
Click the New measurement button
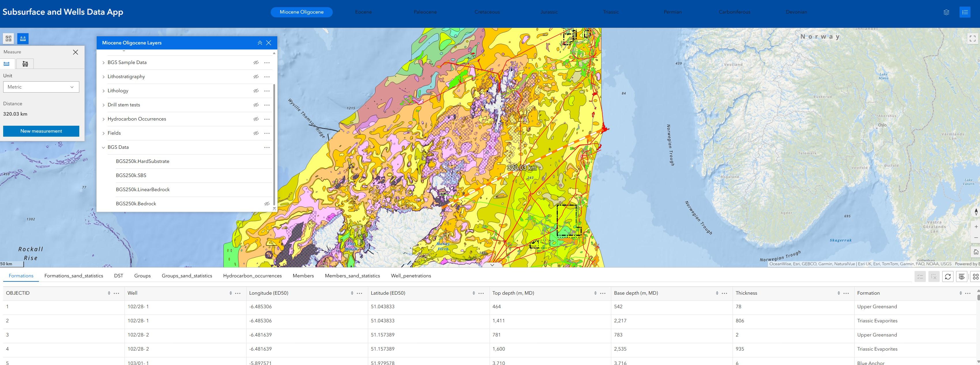(x=41, y=131)
